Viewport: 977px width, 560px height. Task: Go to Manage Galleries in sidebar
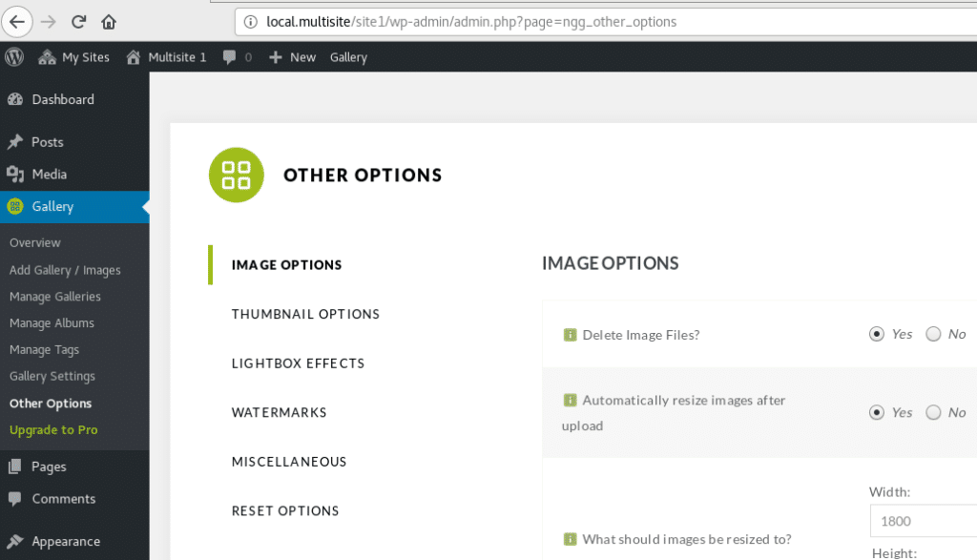[x=55, y=297]
